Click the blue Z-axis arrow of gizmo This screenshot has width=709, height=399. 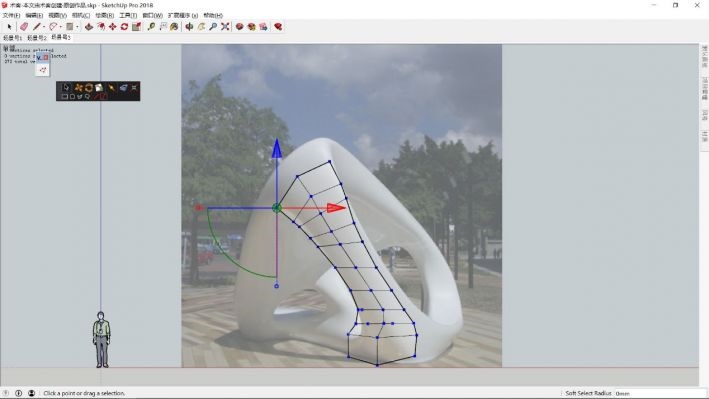click(277, 148)
